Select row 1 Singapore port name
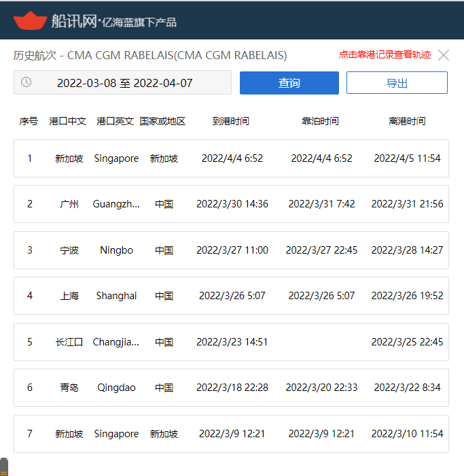This screenshot has width=464, height=476. coord(116,158)
